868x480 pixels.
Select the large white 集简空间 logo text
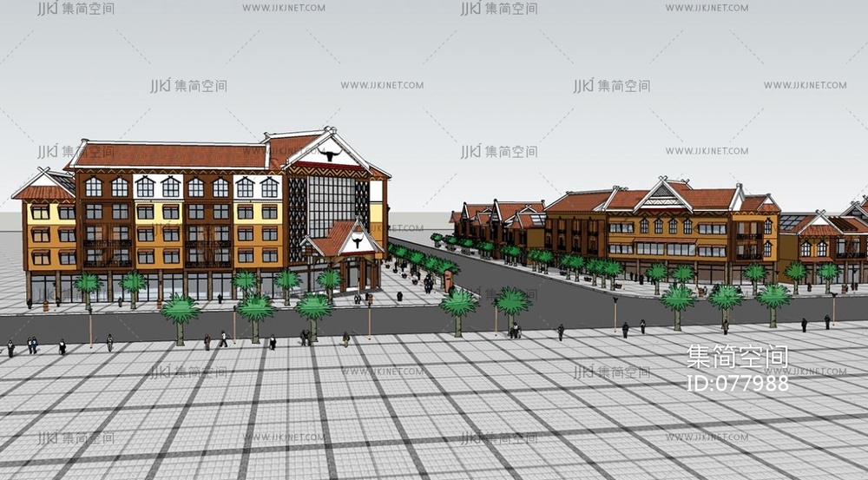[x=737, y=358]
